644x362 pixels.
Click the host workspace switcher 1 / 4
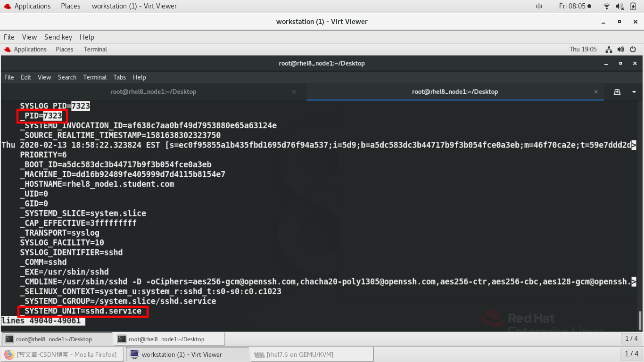point(631,354)
